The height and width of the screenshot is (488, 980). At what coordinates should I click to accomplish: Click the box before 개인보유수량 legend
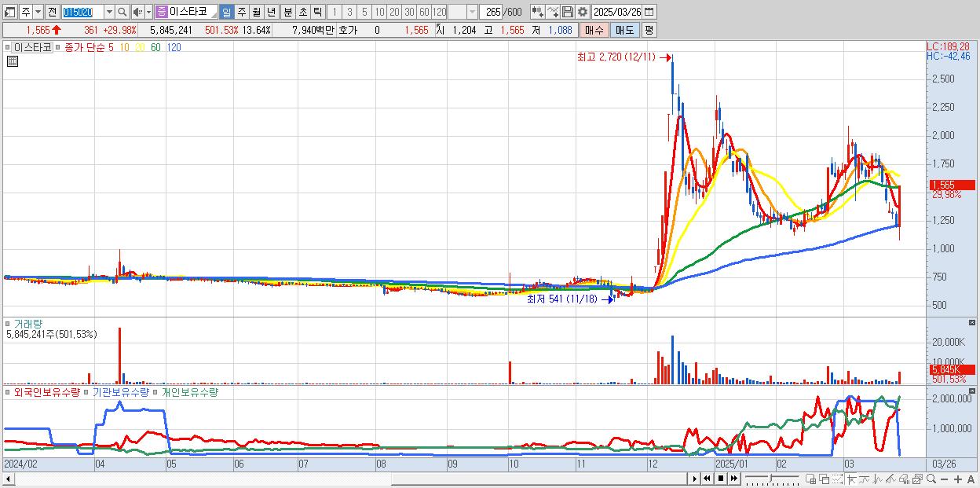[x=155, y=391]
